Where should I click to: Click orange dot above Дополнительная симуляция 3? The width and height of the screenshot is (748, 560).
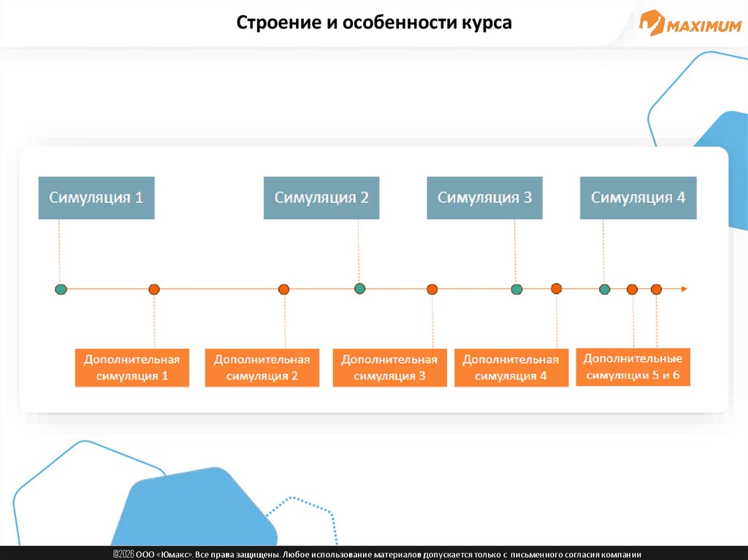coord(432,289)
